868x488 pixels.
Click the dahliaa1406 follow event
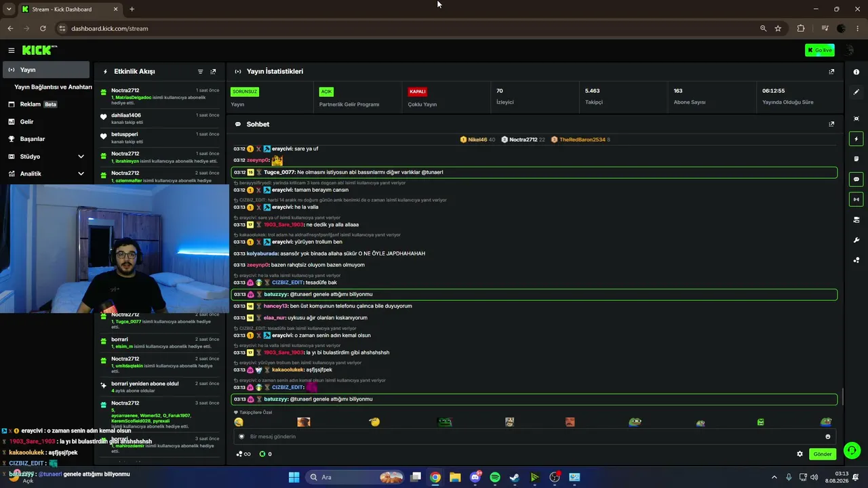click(x=160, y=119)
